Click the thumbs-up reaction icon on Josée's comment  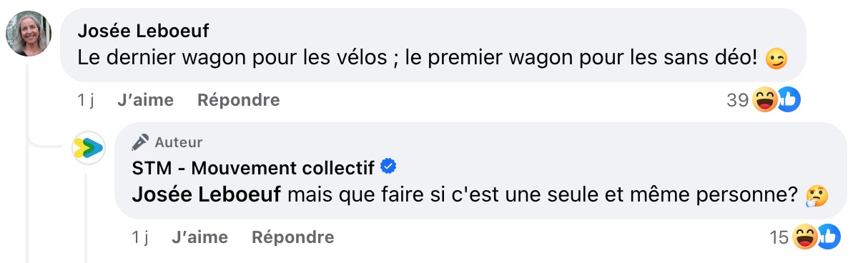[788, 101]
